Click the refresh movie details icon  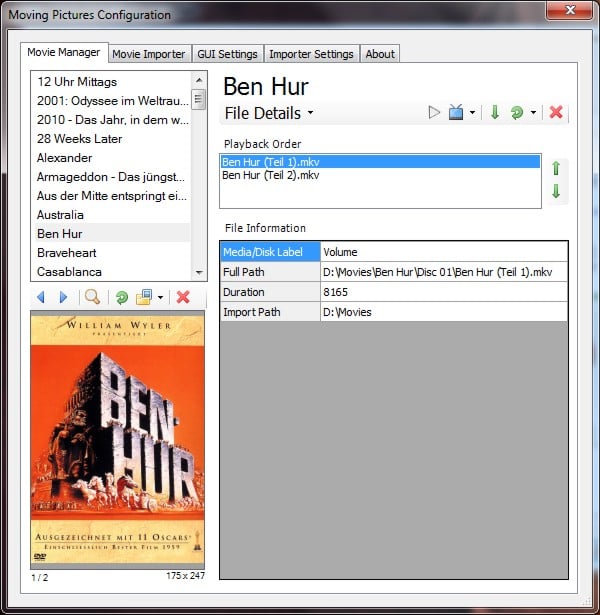coord(517,113)
